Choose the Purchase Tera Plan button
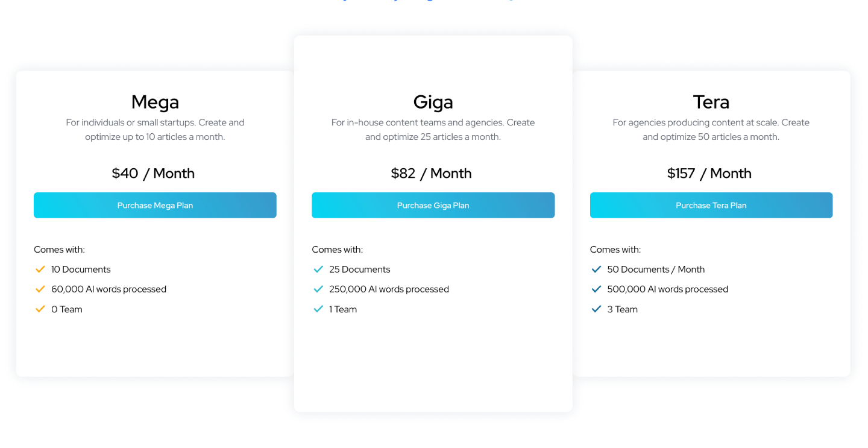This screenshot has width=868, height=448. [x=711, y=206]
